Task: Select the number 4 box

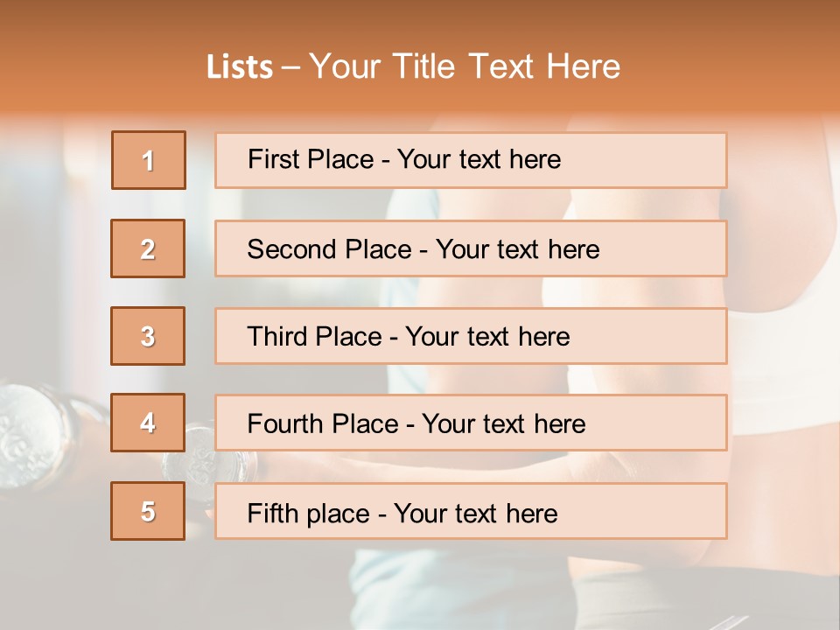Action: (x=148, y=423)
